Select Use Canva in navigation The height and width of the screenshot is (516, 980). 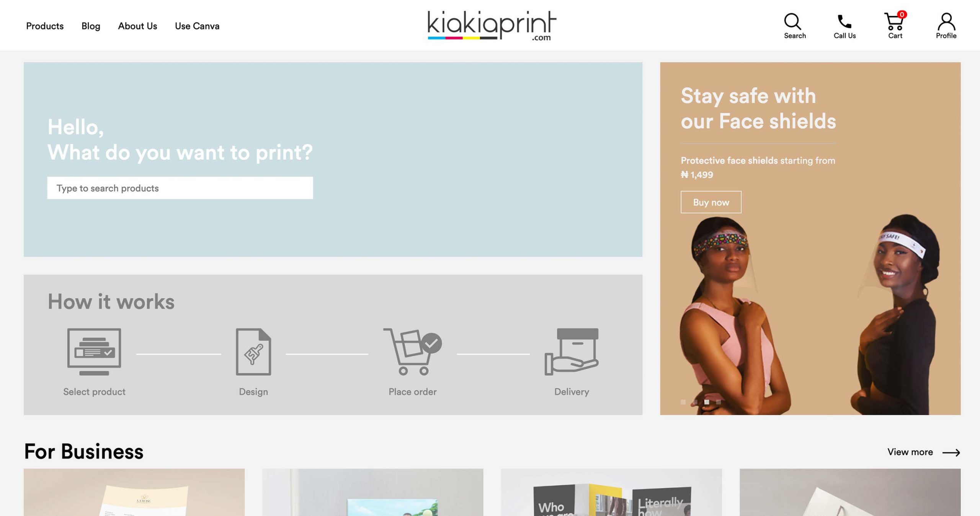tap(197, 26)
